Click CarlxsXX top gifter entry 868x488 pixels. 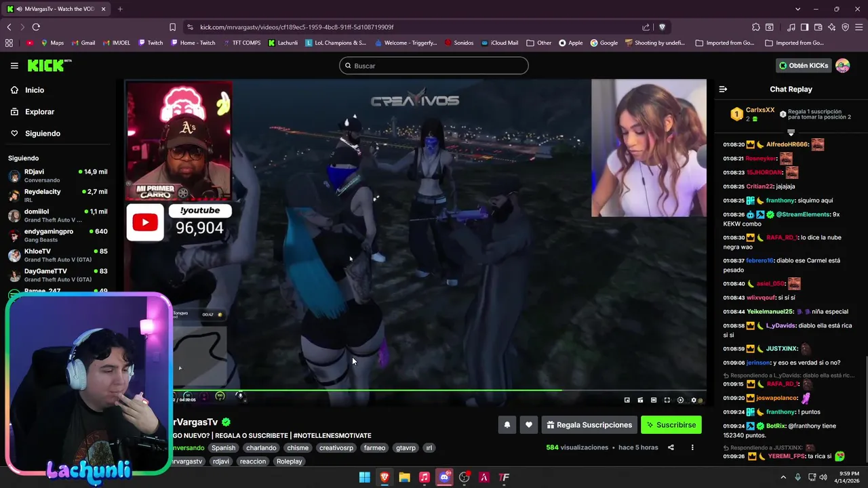753,114
